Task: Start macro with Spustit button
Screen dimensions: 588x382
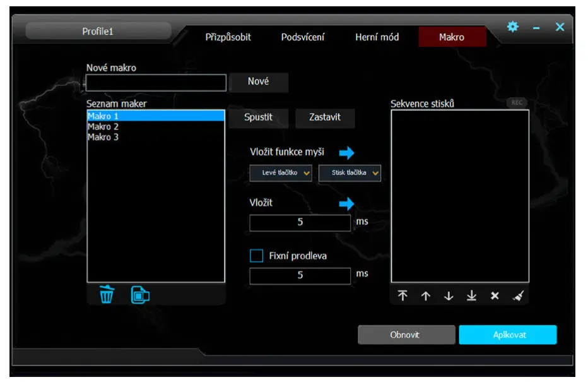Action: (259, 117)
